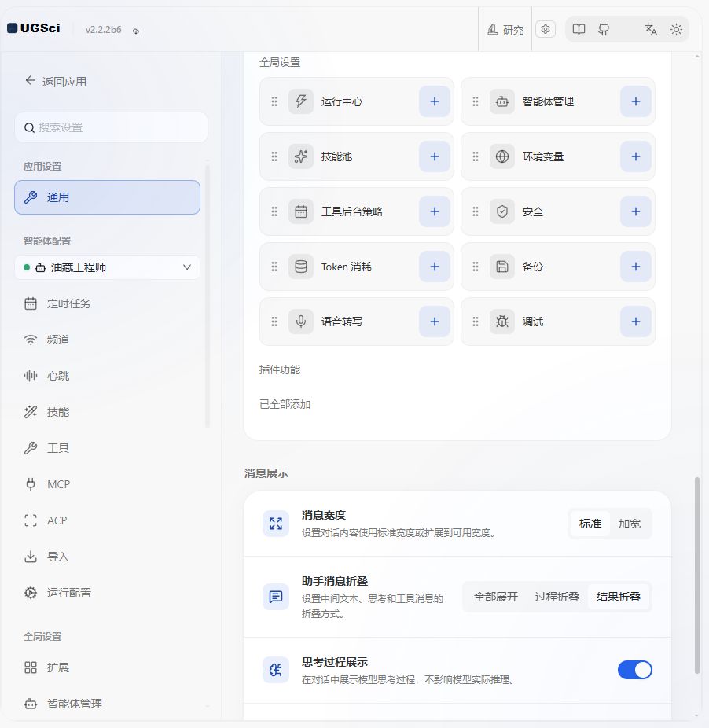Screen dimensions: 709x728
Task: Click the update icon next to v2.2.2b6
Action: (136, 31)
